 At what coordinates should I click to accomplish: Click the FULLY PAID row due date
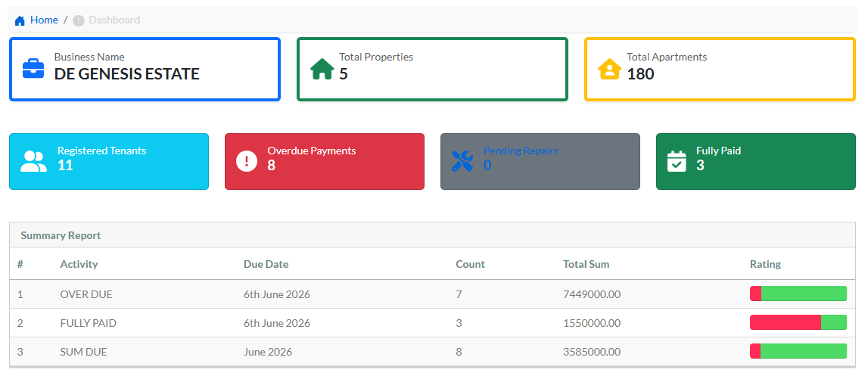(x=277, y=323)
